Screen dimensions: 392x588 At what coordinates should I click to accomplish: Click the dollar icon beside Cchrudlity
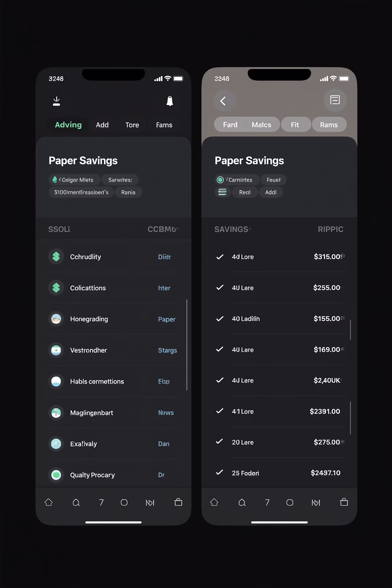tap(56, 256)
